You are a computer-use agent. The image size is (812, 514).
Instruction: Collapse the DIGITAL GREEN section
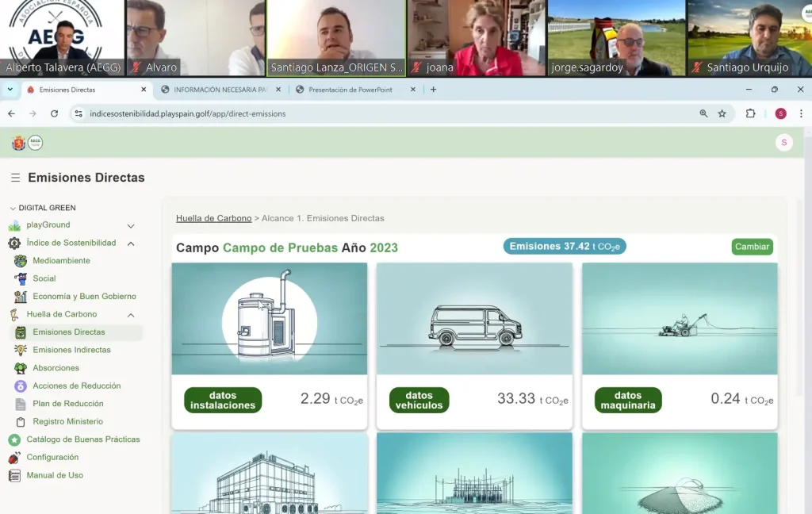pos(13,208)
